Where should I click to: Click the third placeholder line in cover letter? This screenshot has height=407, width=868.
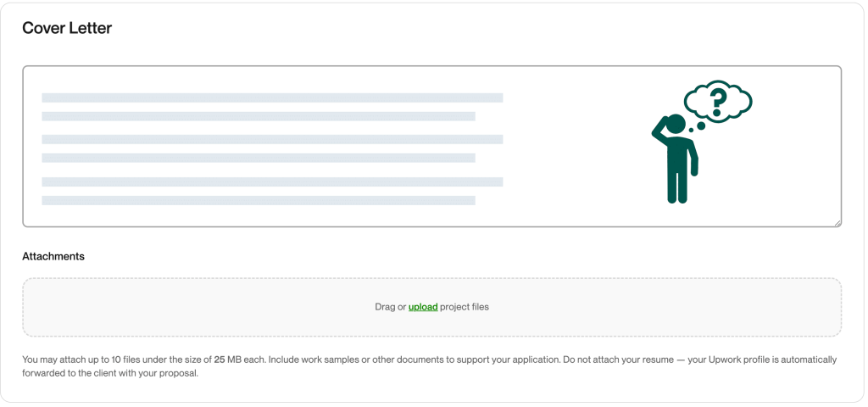pyautogui.click(x=272, y=139)
